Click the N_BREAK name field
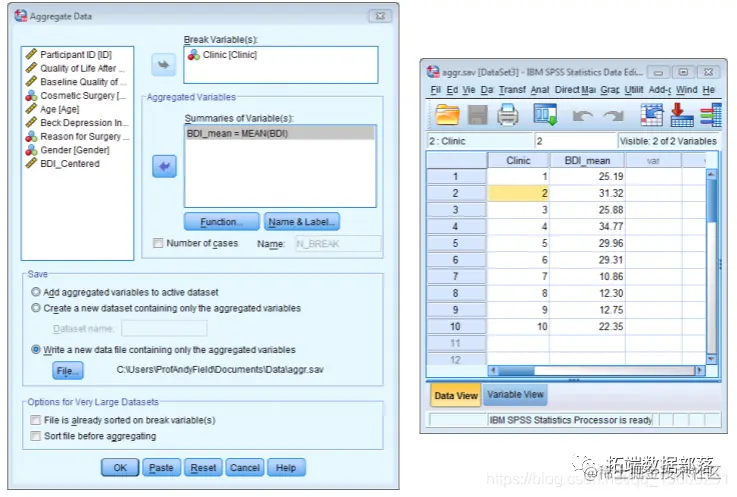The height and width of the screenshot is (497, 737). (337, 244)
